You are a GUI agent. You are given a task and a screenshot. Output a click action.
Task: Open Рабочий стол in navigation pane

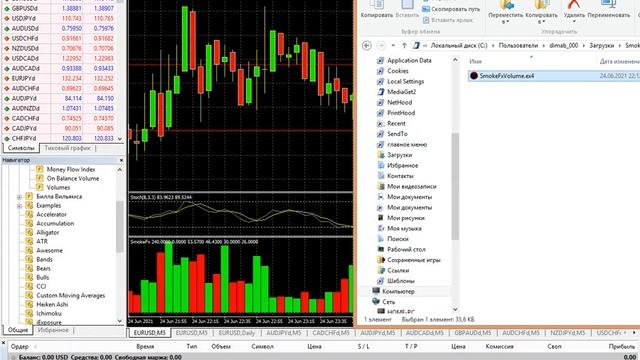point(406,249)
